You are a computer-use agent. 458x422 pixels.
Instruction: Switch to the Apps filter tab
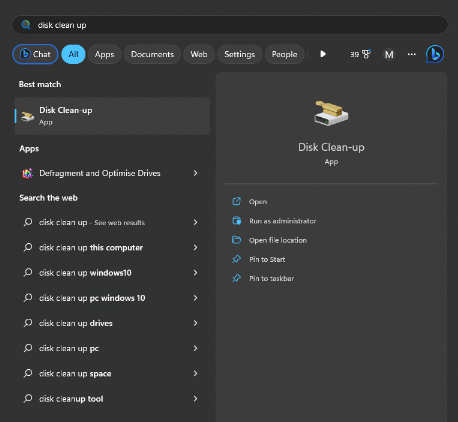coord(104,54)
